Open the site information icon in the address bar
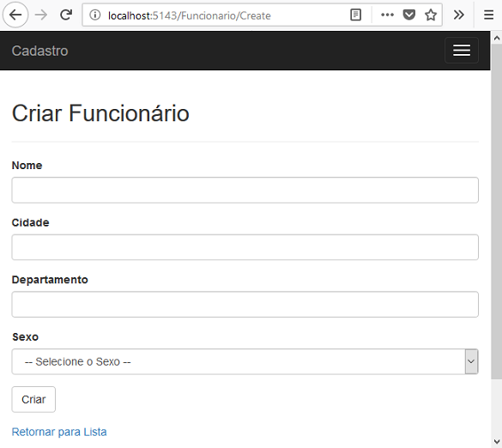The height and width of the screenshot is (448, 502). [94, 15]
